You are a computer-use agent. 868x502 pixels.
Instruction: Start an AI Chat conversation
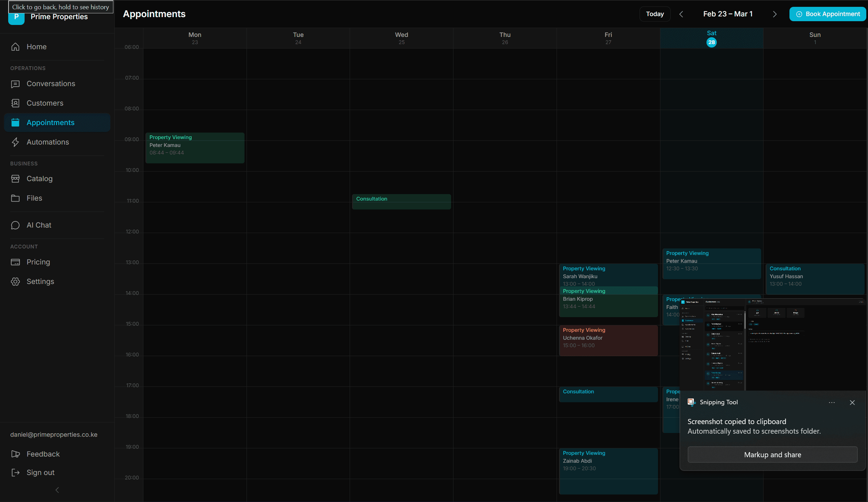(39, 225)
